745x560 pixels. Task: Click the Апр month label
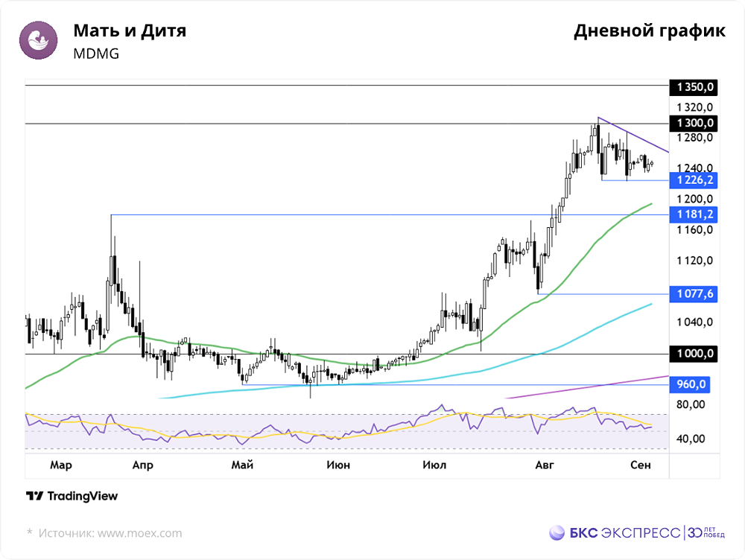pos(142,465)
